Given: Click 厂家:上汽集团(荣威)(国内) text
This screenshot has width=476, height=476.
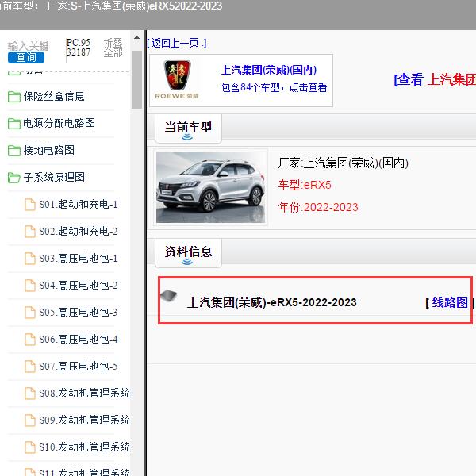Looking at the screenshot, I should (x=343, y=163).
